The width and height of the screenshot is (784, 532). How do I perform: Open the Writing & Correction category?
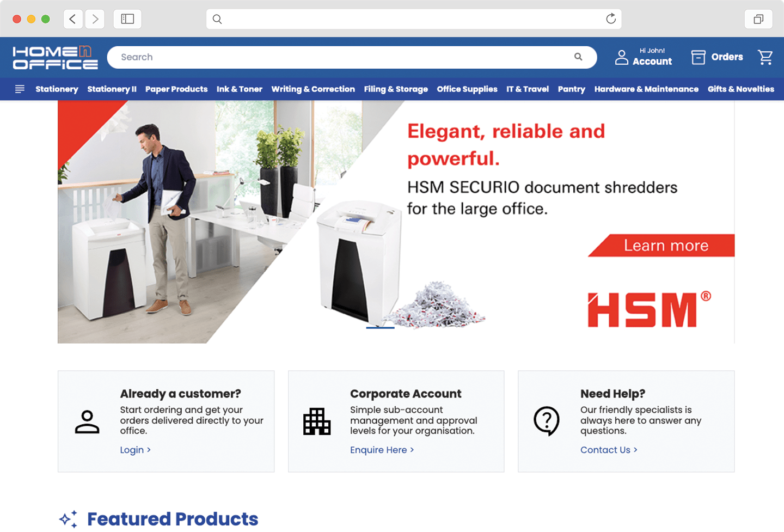313,89
